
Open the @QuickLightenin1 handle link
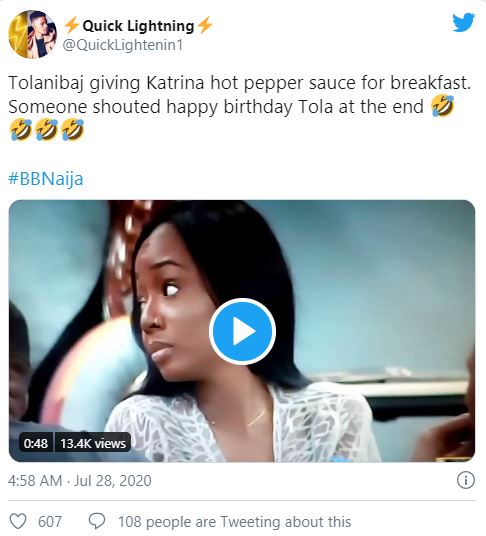coord(123,45)
